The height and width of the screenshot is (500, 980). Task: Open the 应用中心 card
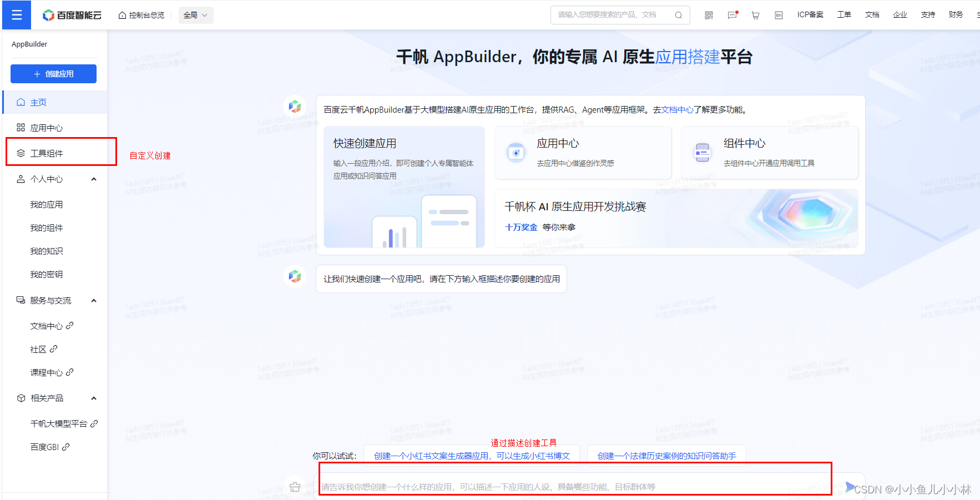[x=583, y=153]
